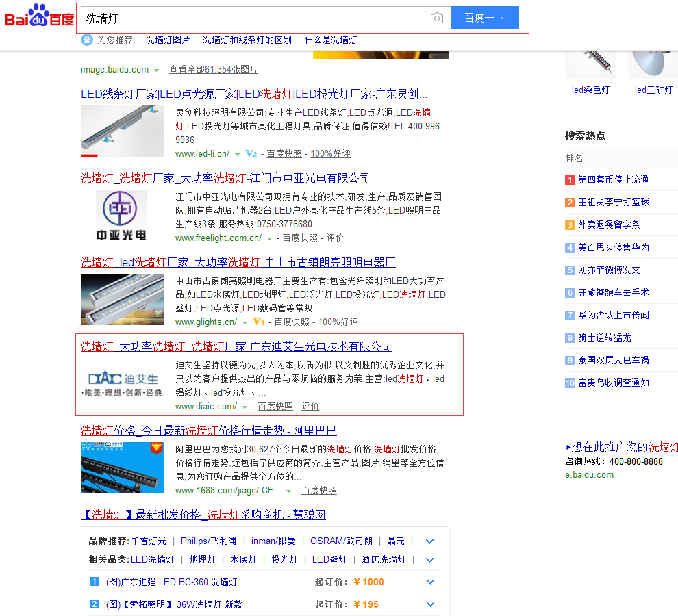
Task: Open the 阿里巴巴 洗墙灯价格 result title
Action: 208,431
